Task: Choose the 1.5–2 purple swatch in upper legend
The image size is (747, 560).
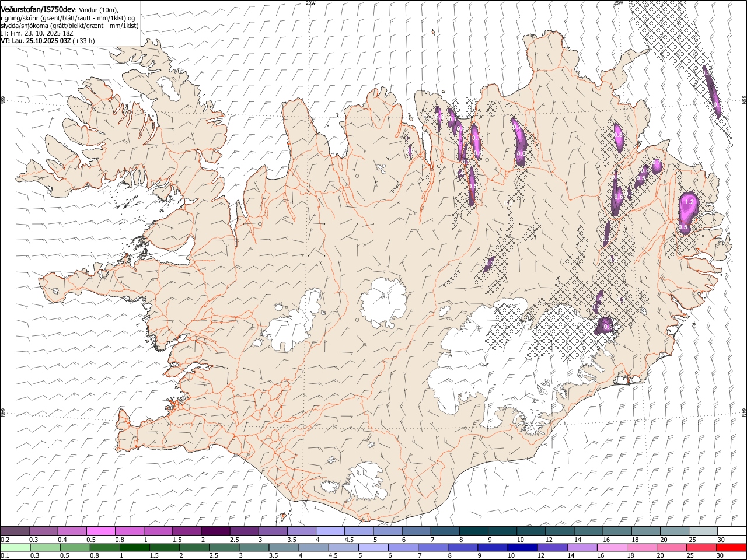Action: (187, 531)
